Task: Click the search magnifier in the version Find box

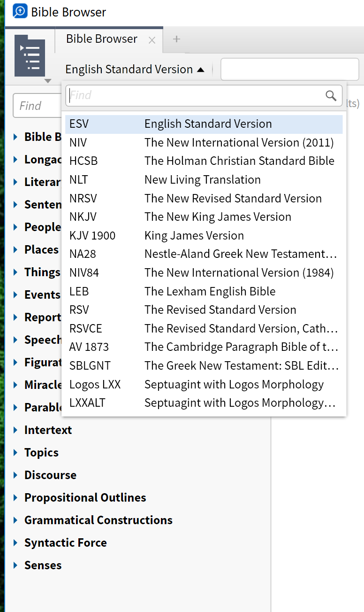Action: 331,96
